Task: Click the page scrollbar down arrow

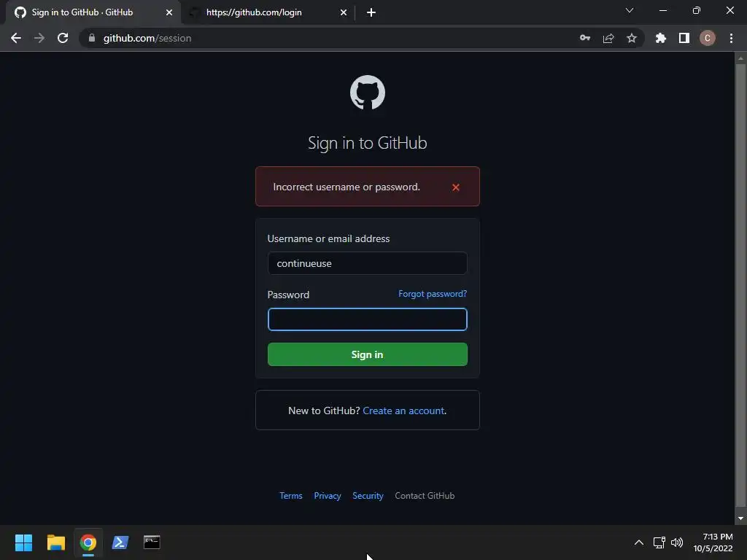Action: pyautogui.click(x=740, y=518)
